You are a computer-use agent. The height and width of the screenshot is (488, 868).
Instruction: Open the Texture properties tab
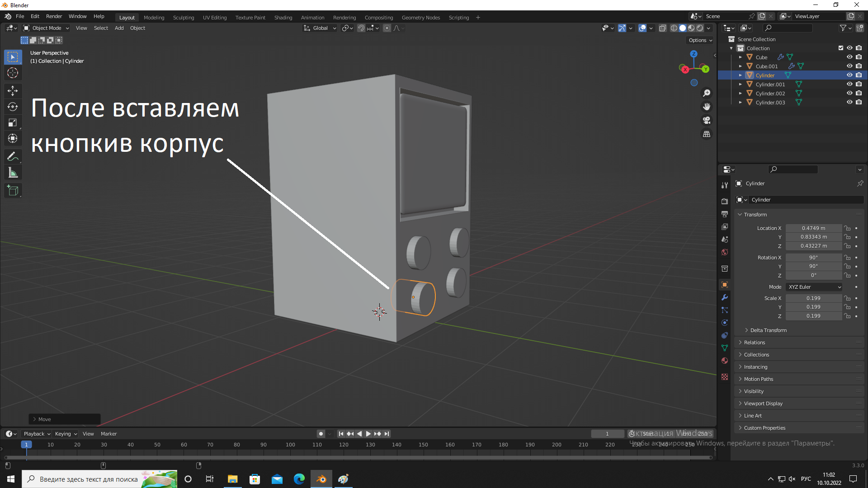coord(725,377)
